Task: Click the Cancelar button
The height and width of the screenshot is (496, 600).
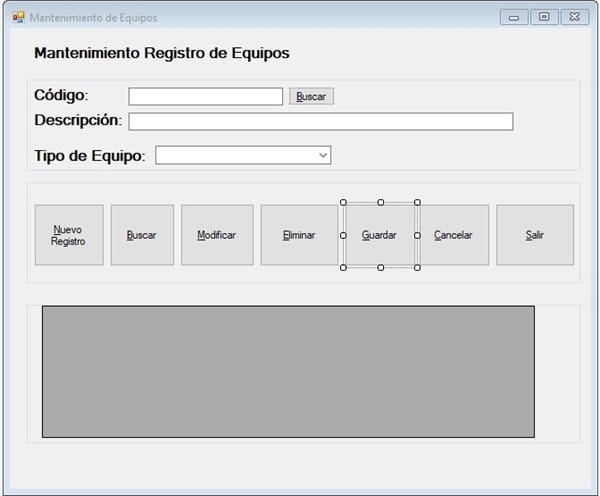Action: (x=453, y=235)
